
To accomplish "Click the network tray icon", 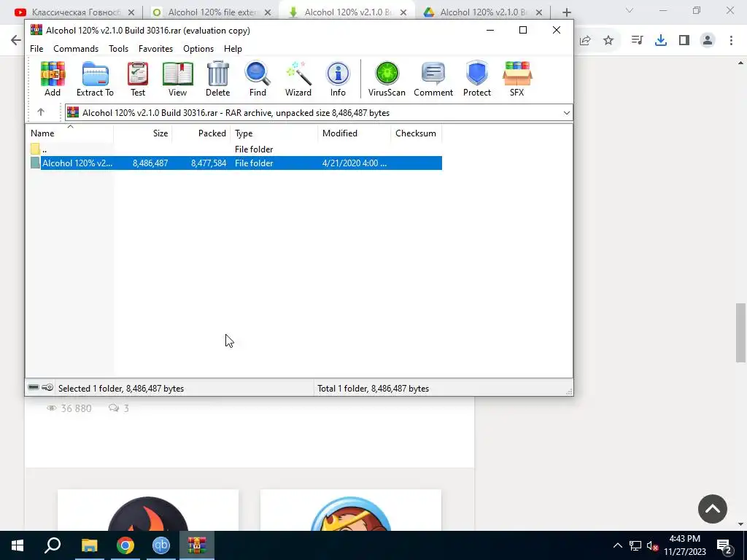I will (635, 546).
